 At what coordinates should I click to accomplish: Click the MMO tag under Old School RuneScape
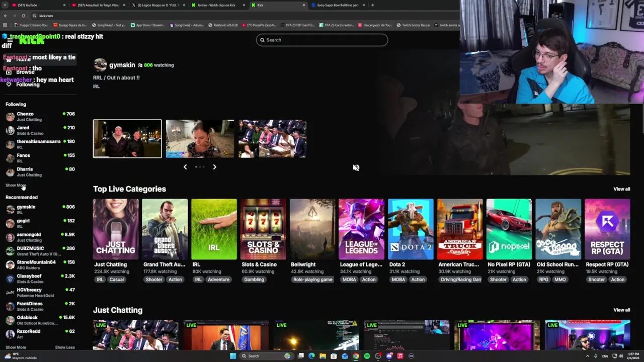[x=560, y=280]
